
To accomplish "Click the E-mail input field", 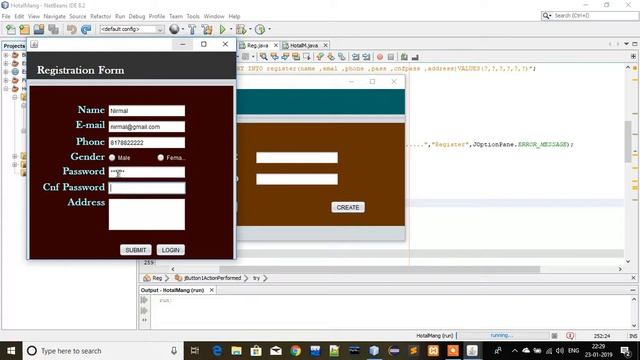I will coord(147,127).
